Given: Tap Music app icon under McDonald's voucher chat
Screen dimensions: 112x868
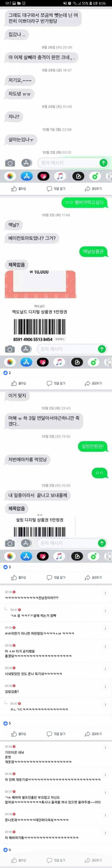Looking at the screenshot, I should coord(59,362).
